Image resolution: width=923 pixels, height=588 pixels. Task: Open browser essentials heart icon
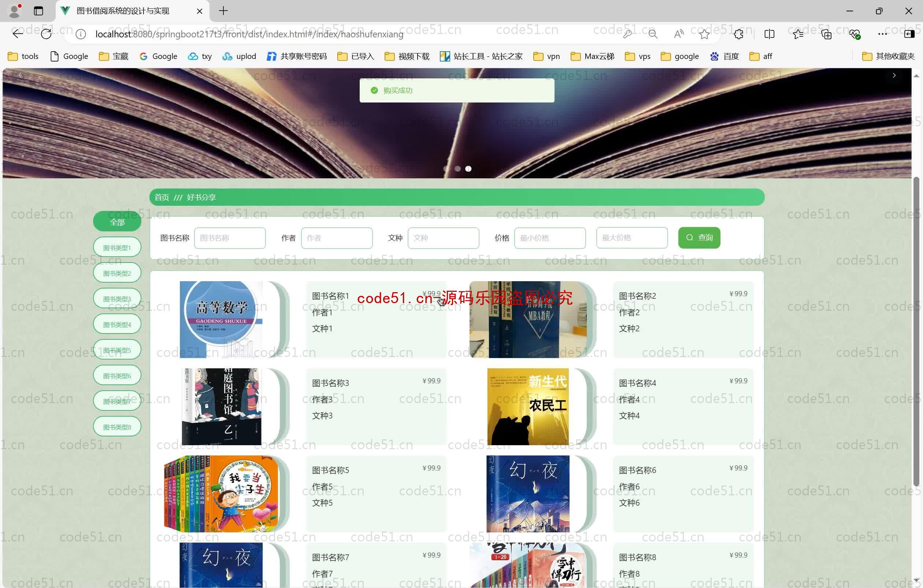tap(855, 34)
